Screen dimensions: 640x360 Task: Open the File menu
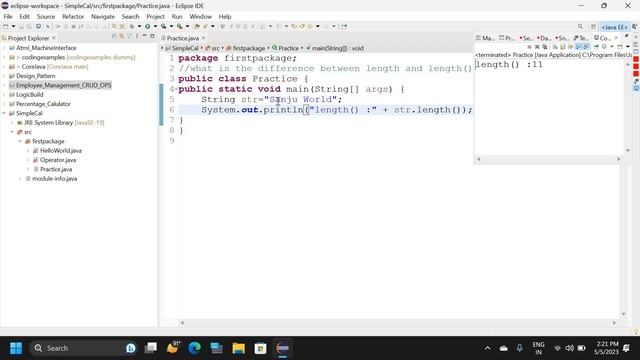(8, 16)
